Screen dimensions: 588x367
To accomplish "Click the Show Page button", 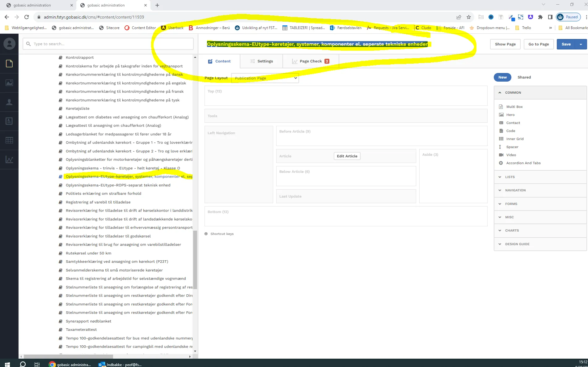I will pos(505,44).
